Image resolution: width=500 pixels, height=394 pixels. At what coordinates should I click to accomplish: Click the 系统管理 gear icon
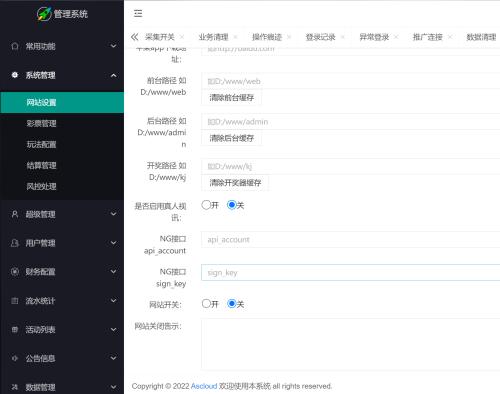(15, 75)
